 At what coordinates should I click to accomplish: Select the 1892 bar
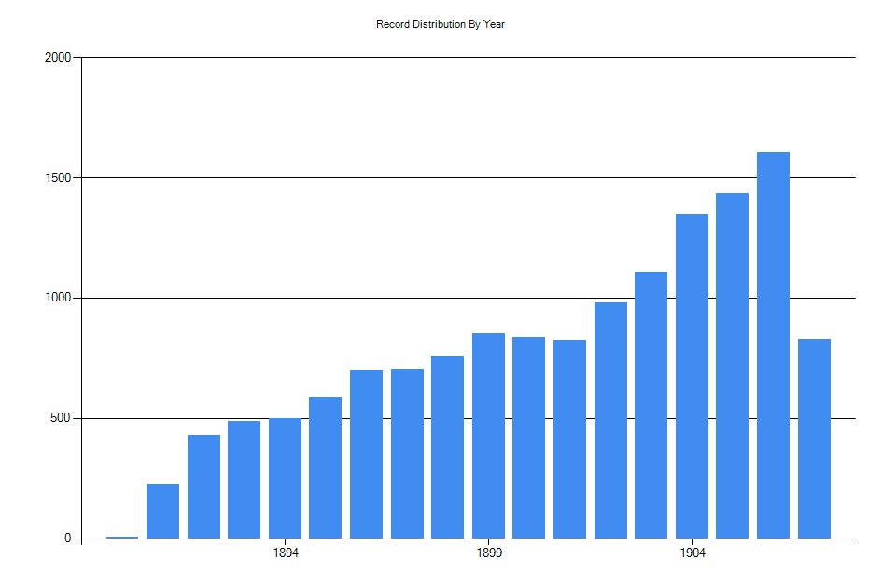(203, 486)
